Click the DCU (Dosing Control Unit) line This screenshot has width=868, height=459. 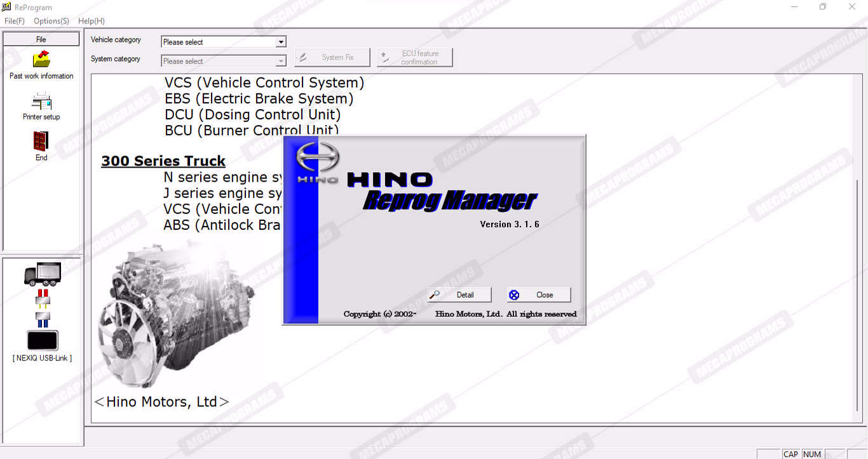[253, 114]
